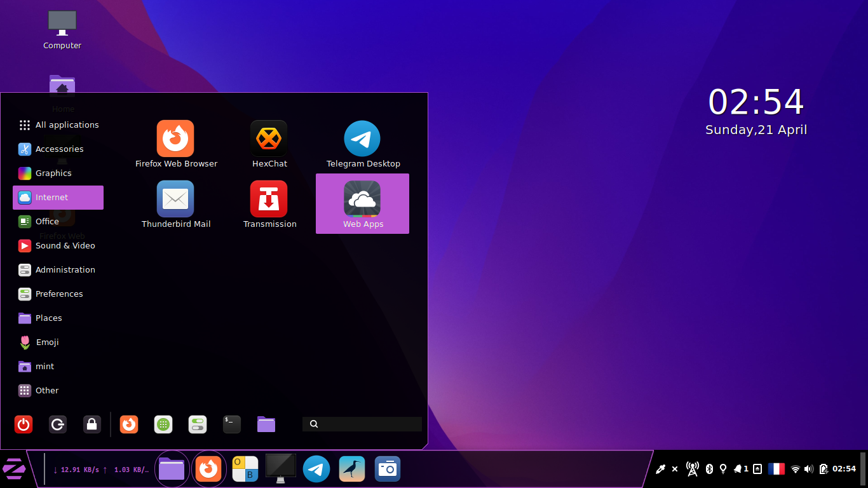Lock the screen with the padlock icon
This screenshot has height=488, width=868.
92,424
